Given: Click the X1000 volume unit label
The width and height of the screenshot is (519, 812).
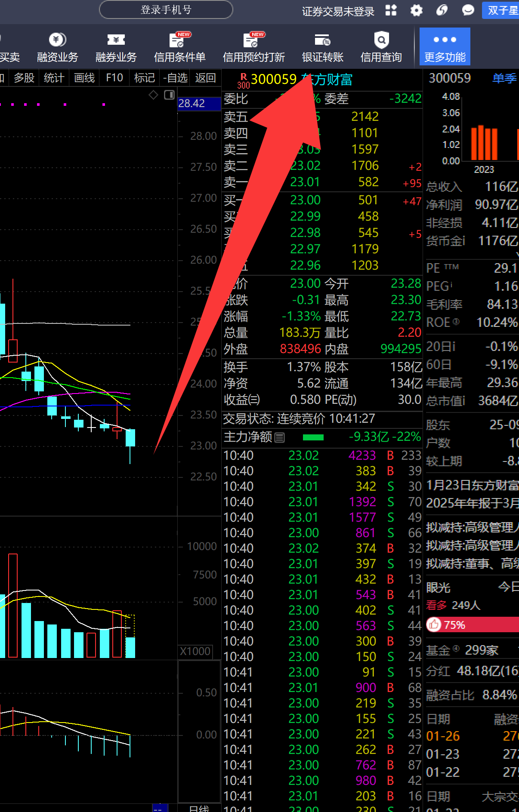Looking at the screenshot, I should pos(195,651).
